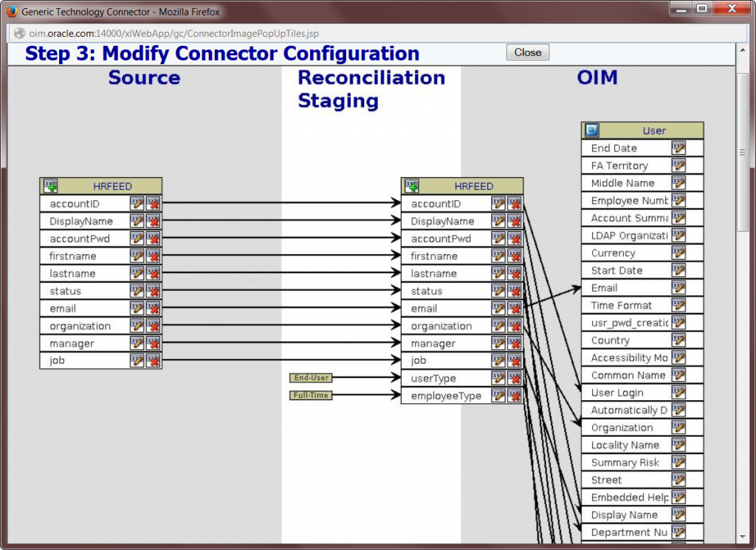
Task: Edit the Source accountID field
Action: tap(137, 204)
